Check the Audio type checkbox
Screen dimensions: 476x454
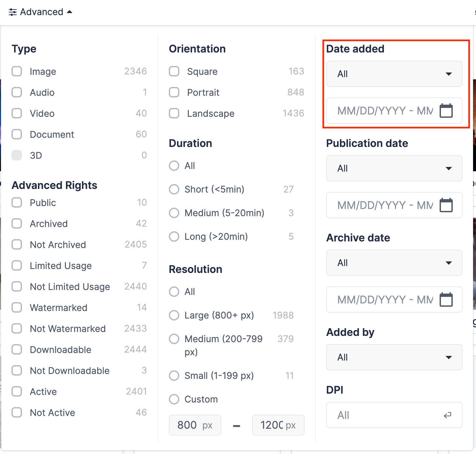point(17,92)
